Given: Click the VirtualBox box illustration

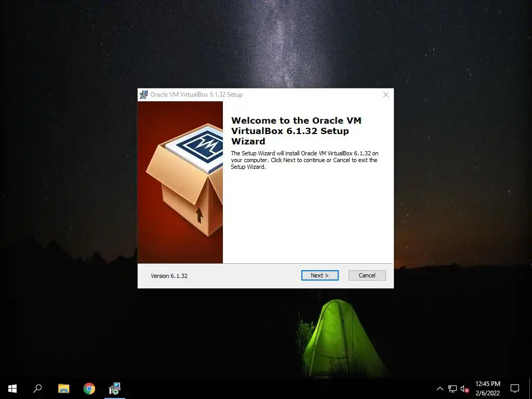Looking at the screenshot, I should (x=180, y=182).
